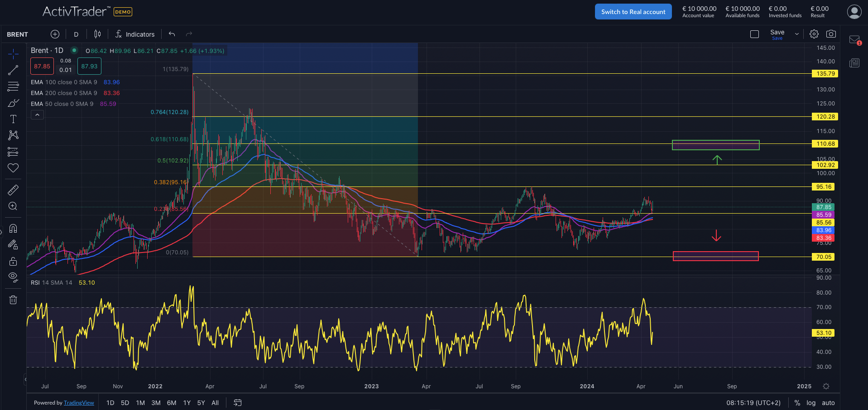Open the TradingView link
868x410 pixels.
79,403
